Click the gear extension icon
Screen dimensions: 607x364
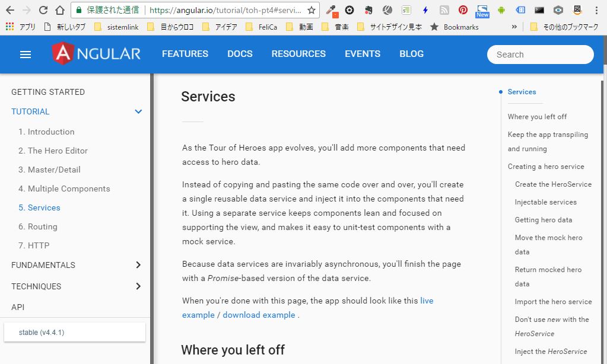pos(349,10)
